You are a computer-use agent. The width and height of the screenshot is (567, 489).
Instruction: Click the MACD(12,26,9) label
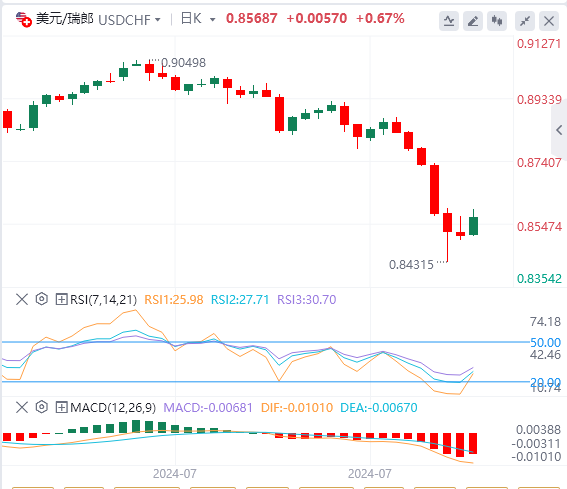click(113, 408)
